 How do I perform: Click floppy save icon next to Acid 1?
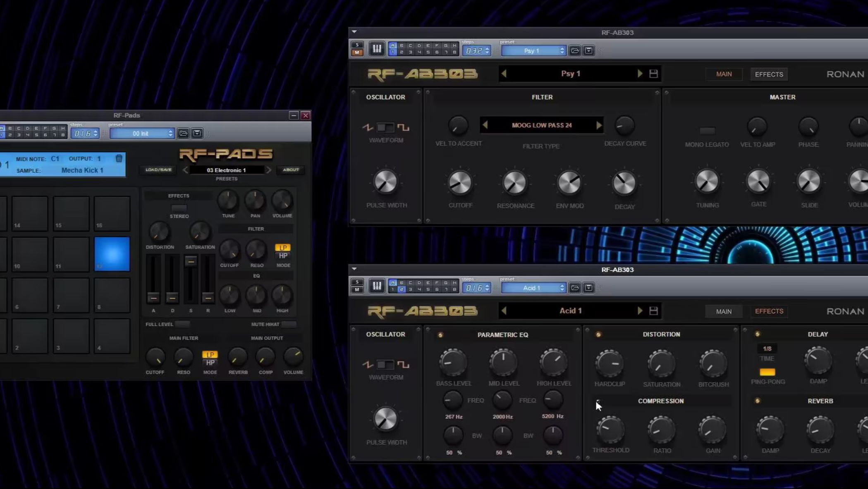coord(653,311)
